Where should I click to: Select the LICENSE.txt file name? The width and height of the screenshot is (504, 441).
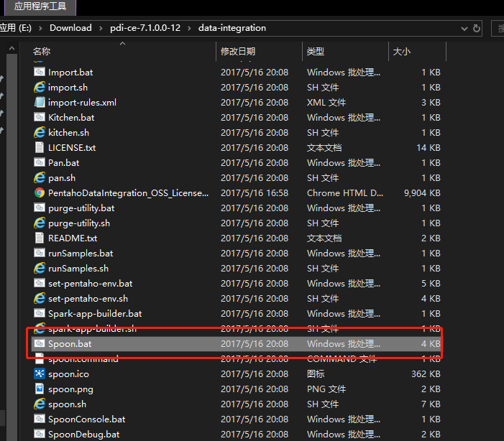pyautogui.click(x=72, y=148)
